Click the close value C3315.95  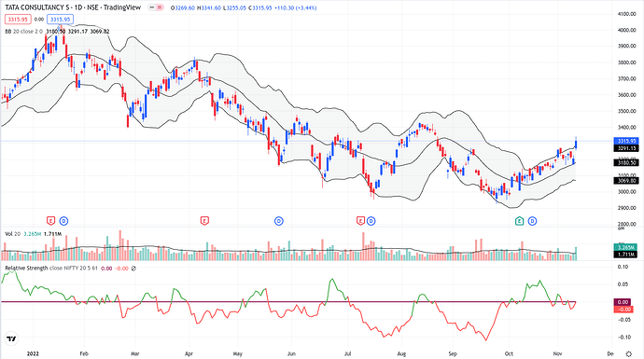click(x=260, y=7)
